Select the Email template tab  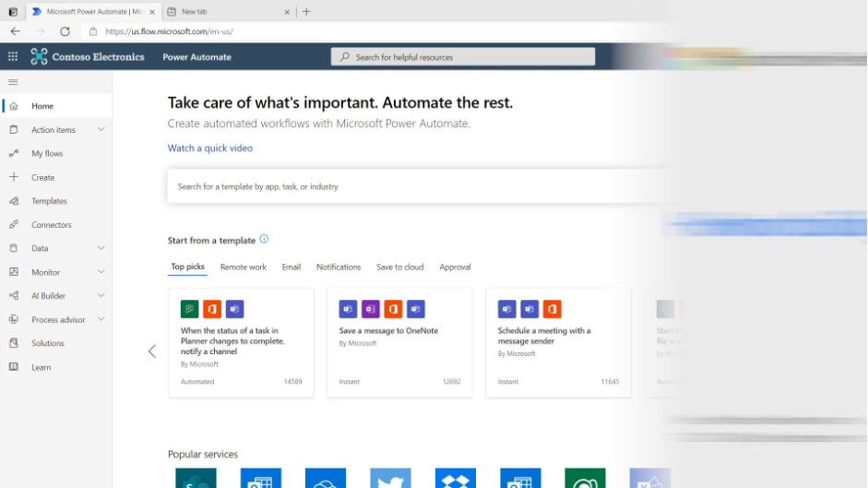pyautogui.click(x=291, y=267)
